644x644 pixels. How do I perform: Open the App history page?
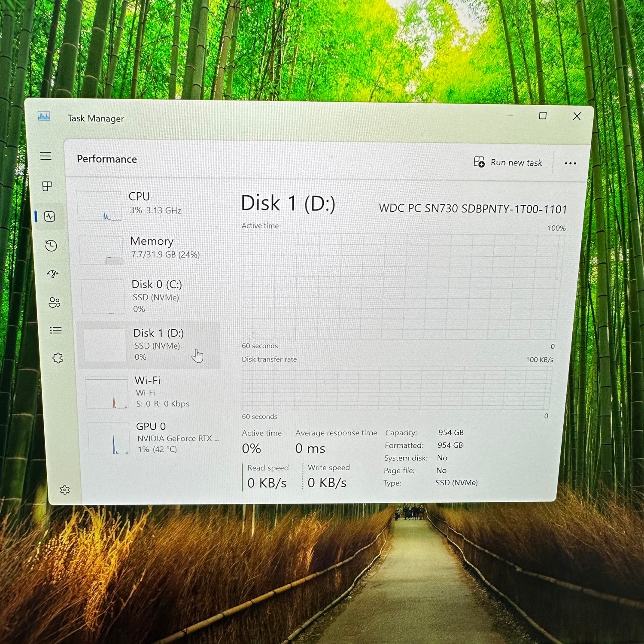(x=51, y=246)
